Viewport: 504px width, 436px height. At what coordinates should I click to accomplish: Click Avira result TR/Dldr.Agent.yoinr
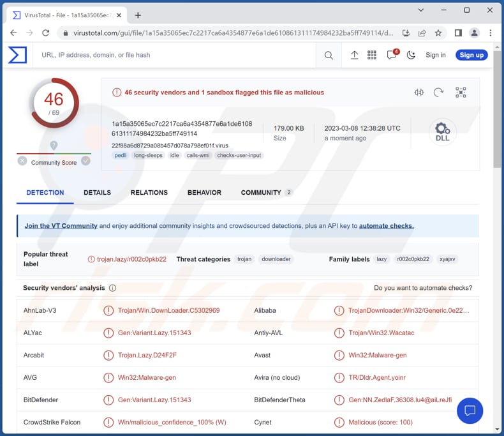tap(377, 377)
